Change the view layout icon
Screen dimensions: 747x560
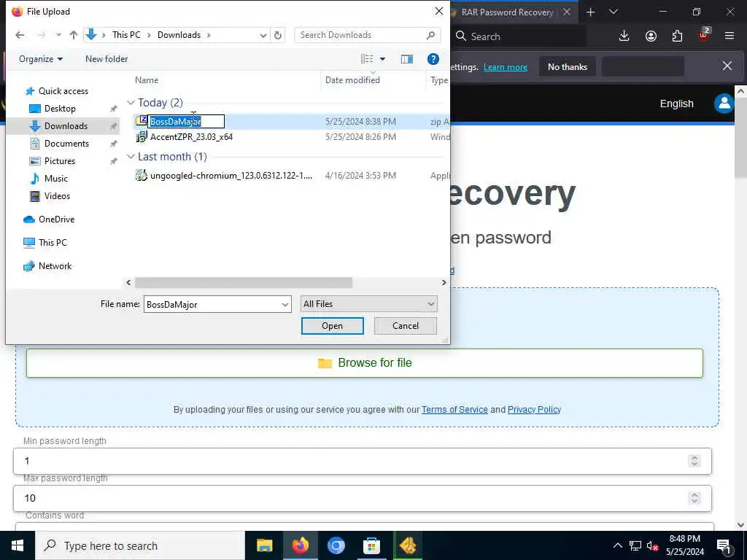pyautogui.click(x=367, y=59)
